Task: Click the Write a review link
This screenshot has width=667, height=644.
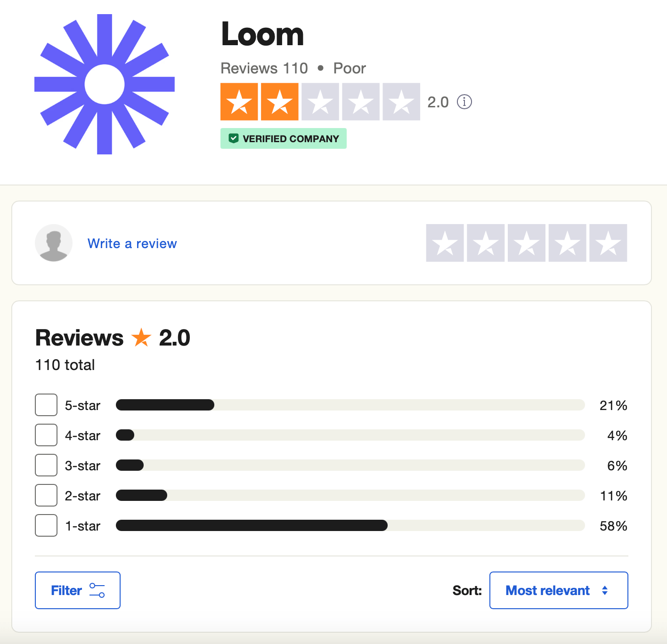Action: [x=132, y=243]
